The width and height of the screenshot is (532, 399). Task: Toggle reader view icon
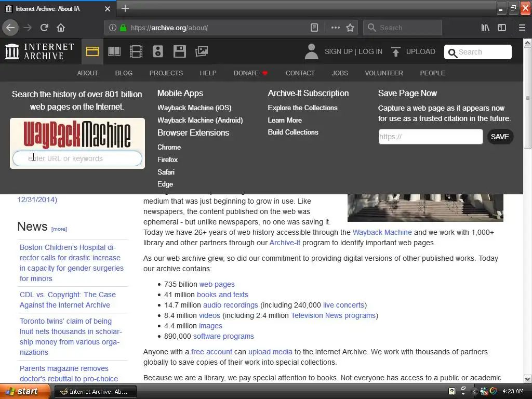click(x=314, y=28)
